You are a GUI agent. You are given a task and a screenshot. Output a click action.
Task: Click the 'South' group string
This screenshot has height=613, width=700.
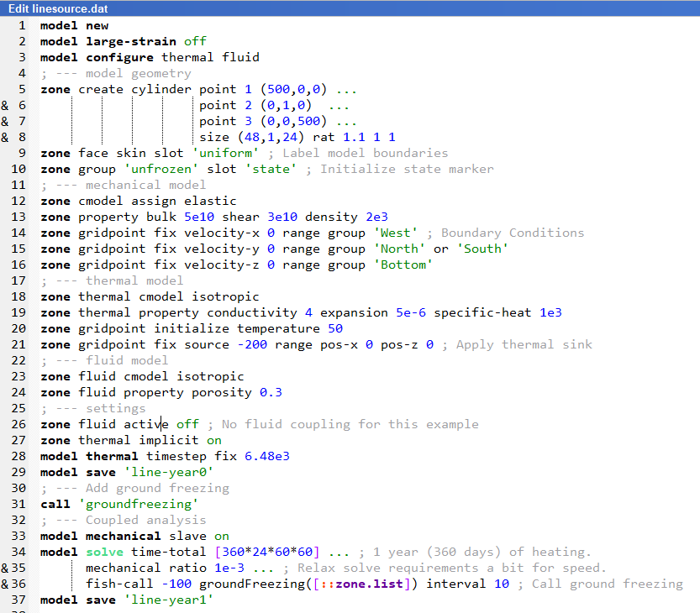482,249
